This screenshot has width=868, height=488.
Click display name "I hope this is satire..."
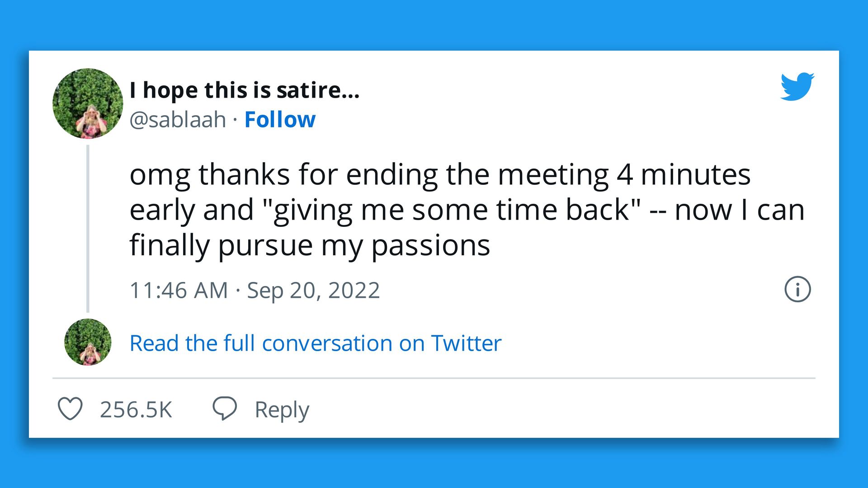tap(244, 90)
